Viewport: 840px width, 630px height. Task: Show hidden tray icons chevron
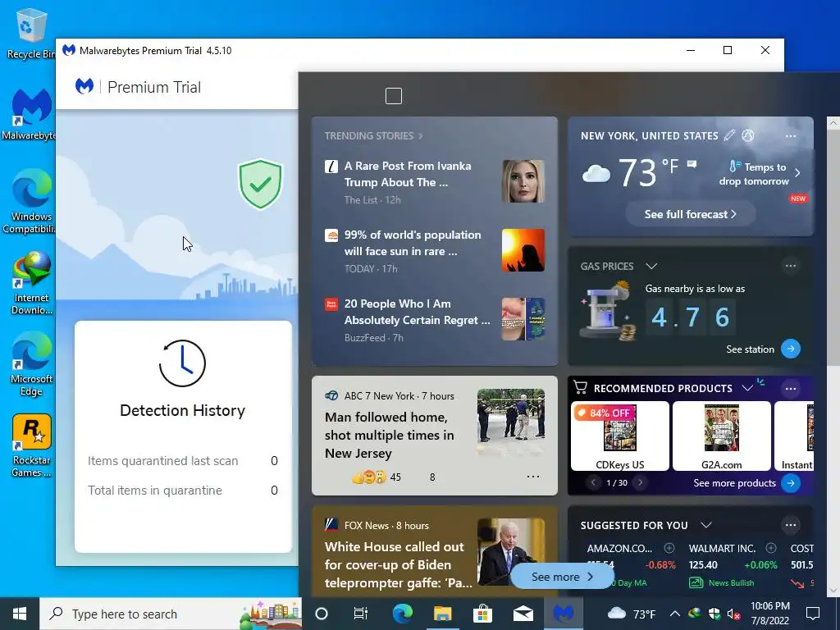tap(674, 614)
